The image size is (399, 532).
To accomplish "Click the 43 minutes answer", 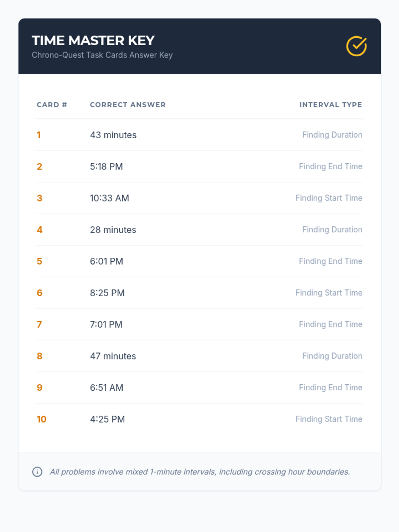I will tap(113, 135).
